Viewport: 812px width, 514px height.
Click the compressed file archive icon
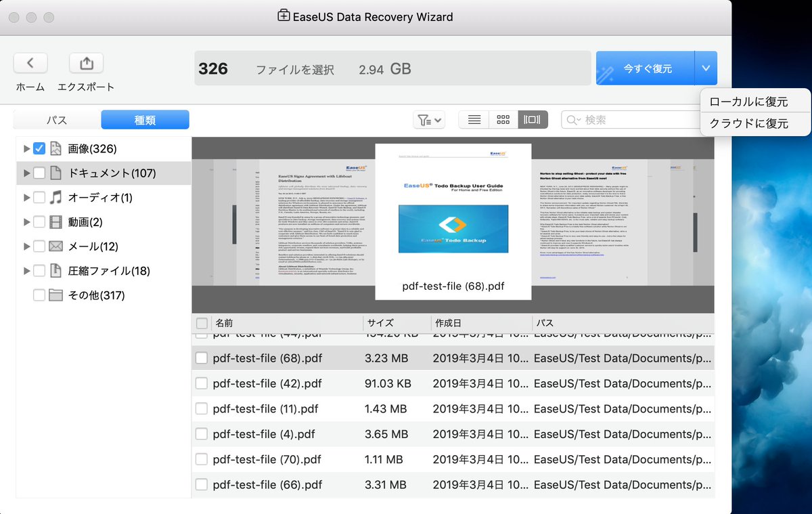click(55, 270)
